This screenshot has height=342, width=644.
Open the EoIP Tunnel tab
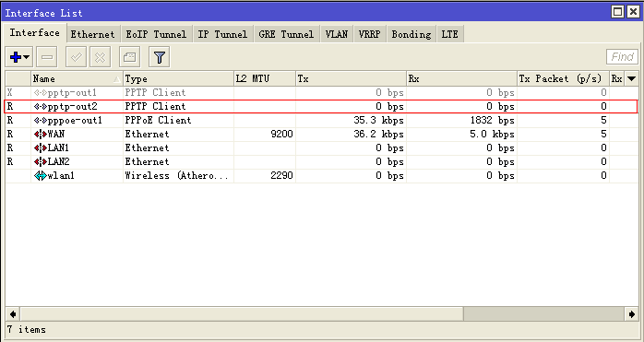tap(156, 34)
